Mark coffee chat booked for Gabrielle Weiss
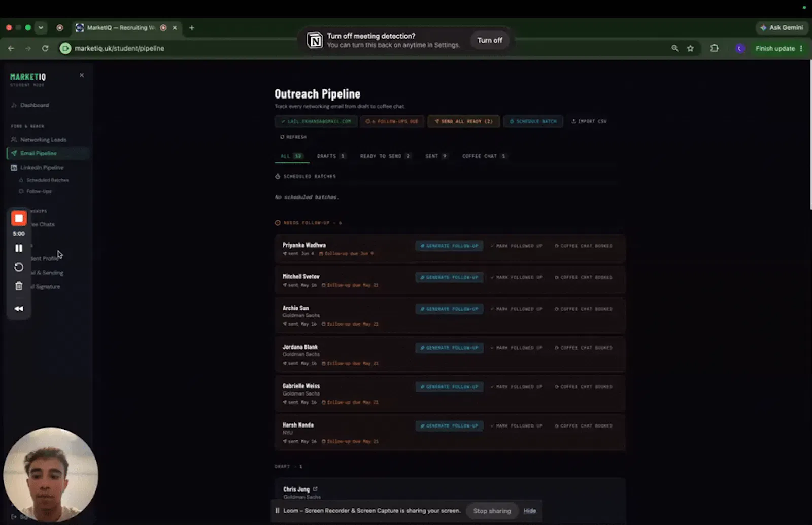 click(x=583, y=387)
